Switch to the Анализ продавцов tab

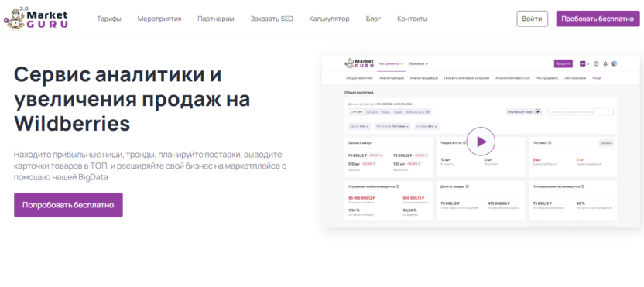pos(424,77)
